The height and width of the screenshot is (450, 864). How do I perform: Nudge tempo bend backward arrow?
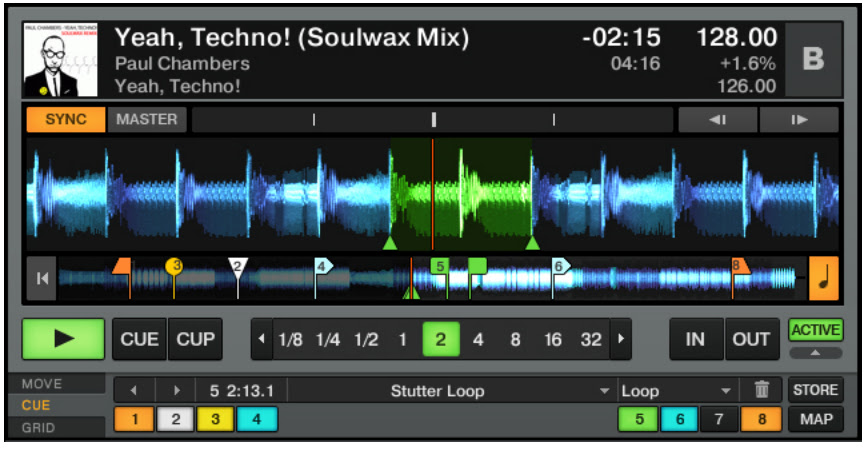click(717, 120)
